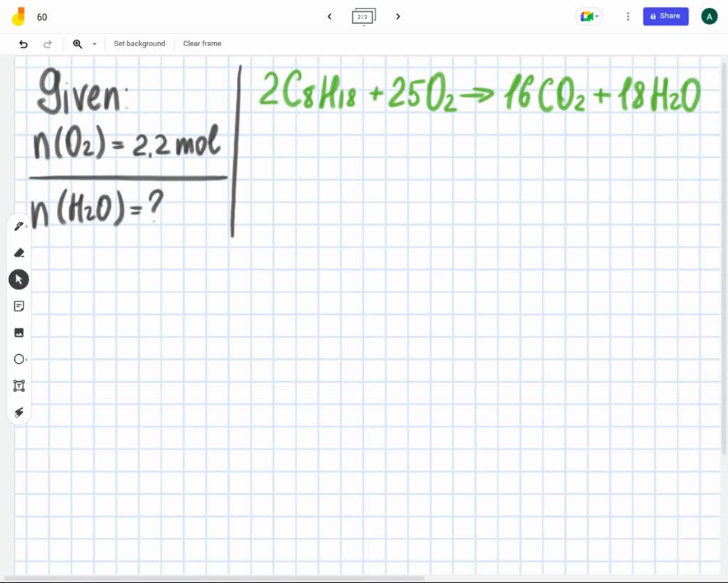
Task: Open the Insert image tool
Action: click(x=18, y=332)
